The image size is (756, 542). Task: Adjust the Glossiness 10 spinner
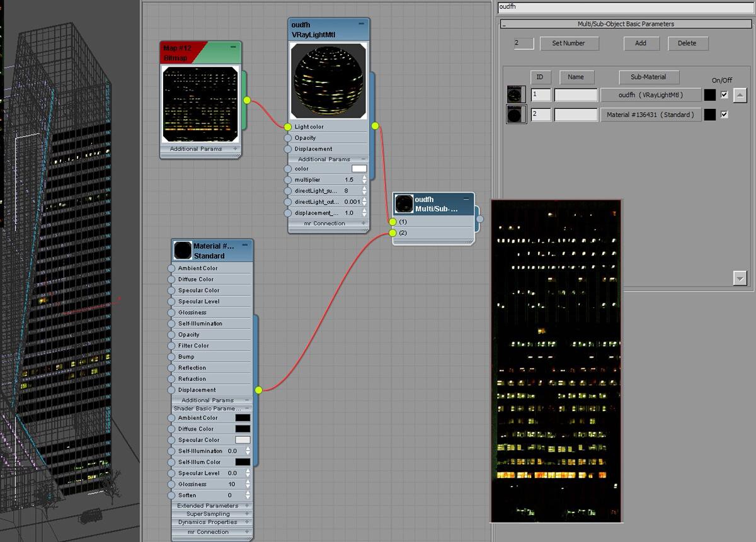coord(248,484)
